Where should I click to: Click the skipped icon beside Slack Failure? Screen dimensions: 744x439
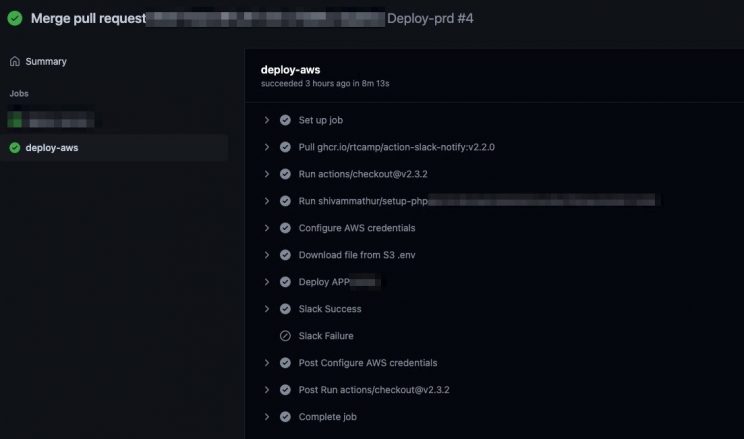click(285, 336)
